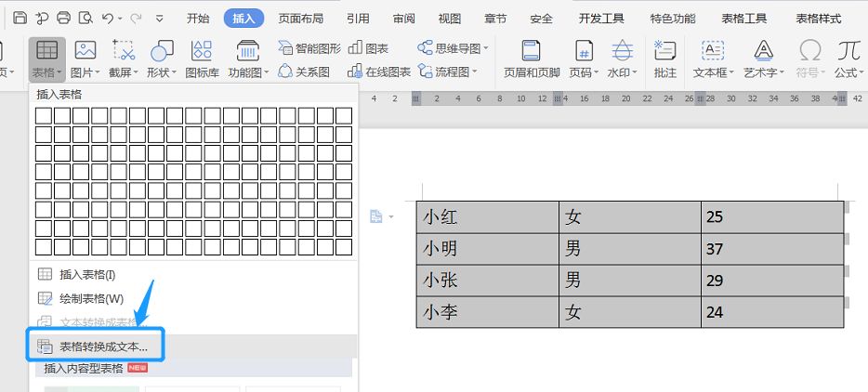Select the 截屏 (Screenshot) tool

pyautogui.click(x=123, y=58)
